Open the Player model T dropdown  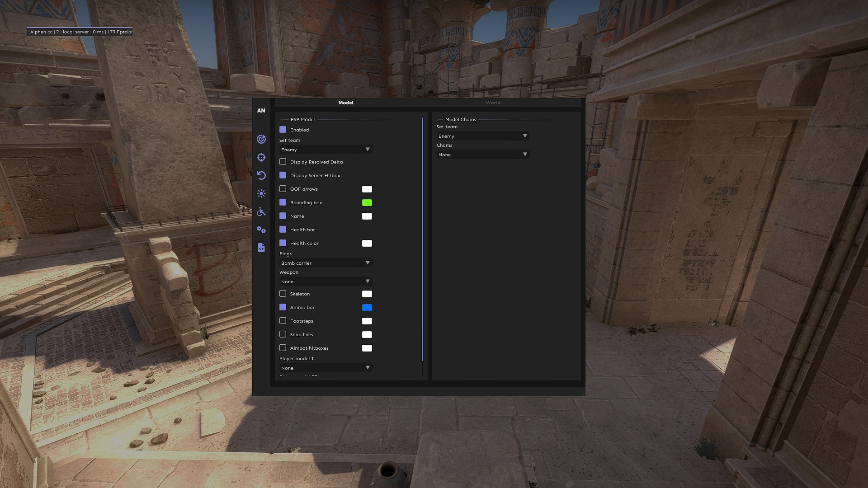(x=325, y=368)
